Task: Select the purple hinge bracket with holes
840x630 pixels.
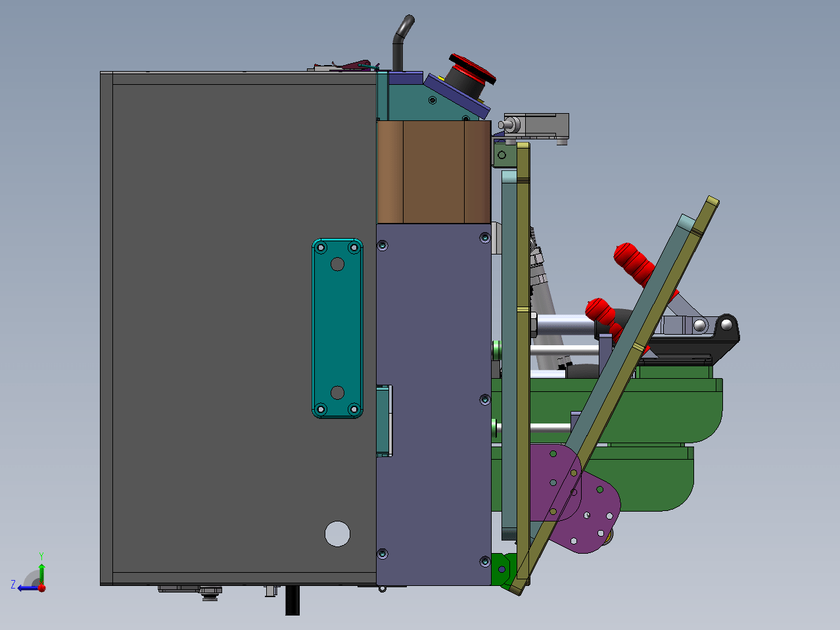Action: click(575, 498)
